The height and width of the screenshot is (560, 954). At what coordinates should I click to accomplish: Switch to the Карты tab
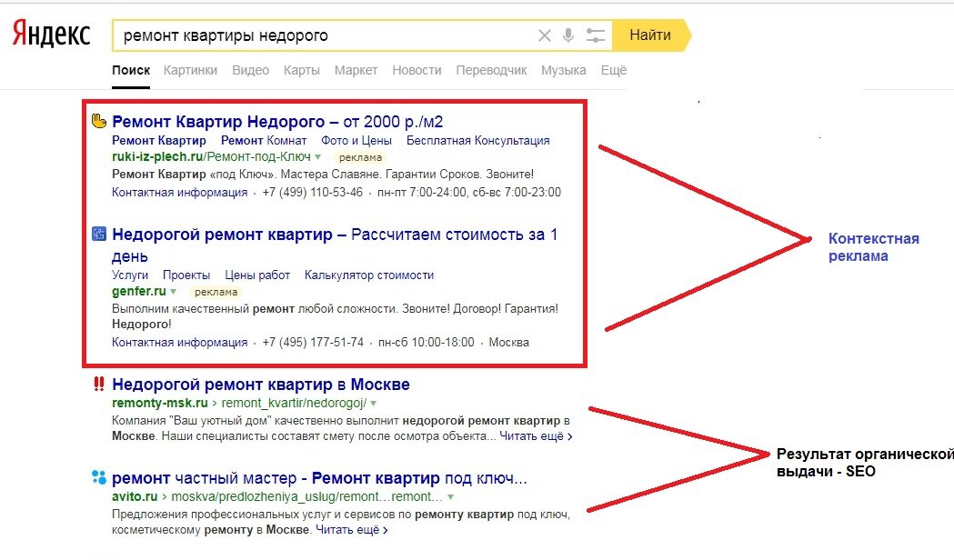pos(302,70)
